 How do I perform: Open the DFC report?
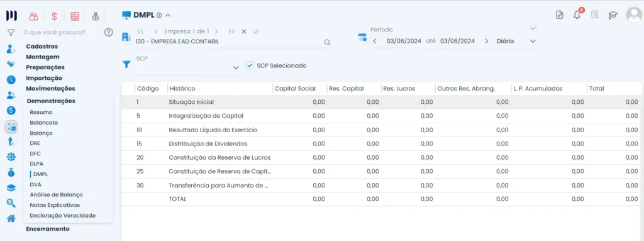click(x=35, y=154)
